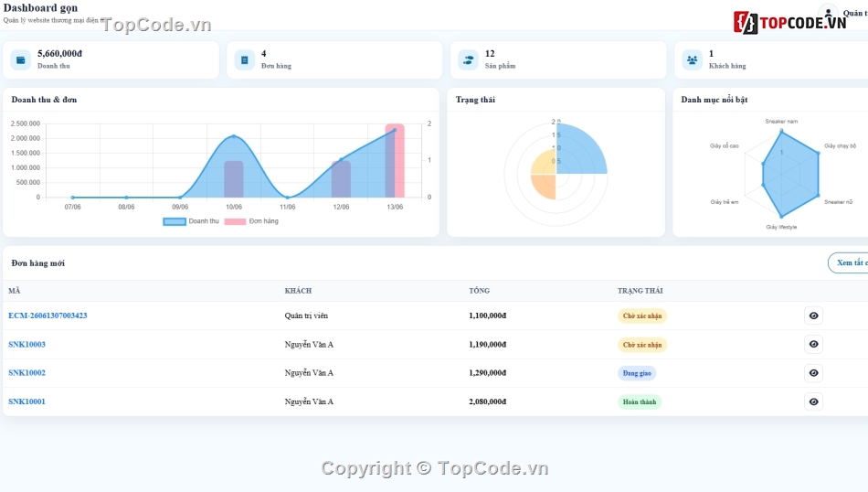Click the Hoàn thành status badge
This screenshot has height=492, width=868.
pos(640,401)
